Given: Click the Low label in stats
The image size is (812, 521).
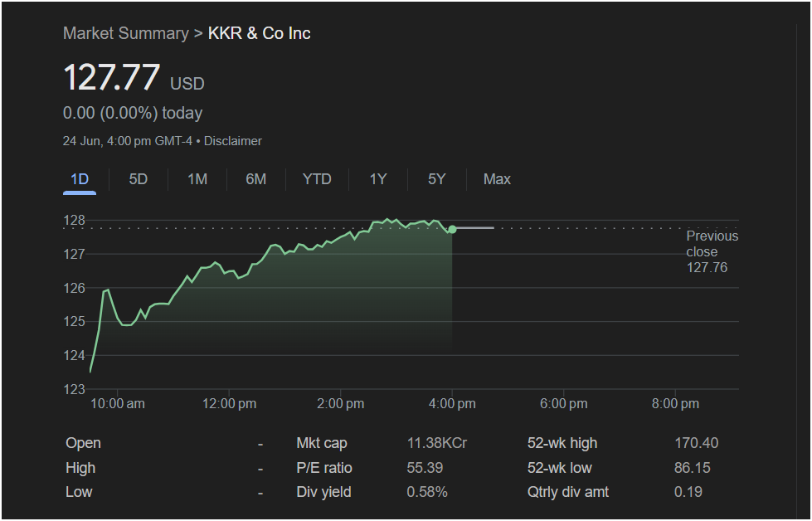Looking at the screenshot, I should coord(79,492).
